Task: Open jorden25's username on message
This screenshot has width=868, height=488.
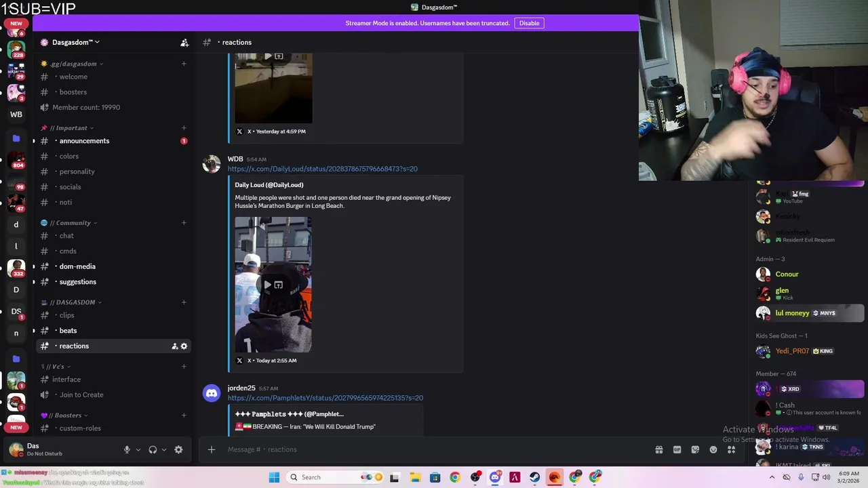Action: (x=241, y=388)
